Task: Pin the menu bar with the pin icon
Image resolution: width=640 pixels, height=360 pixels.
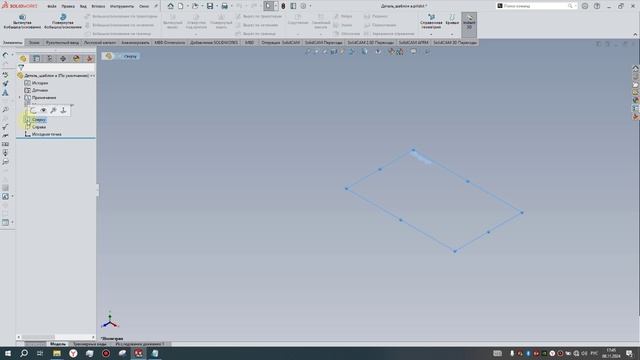Action: [x=156, y=6]
